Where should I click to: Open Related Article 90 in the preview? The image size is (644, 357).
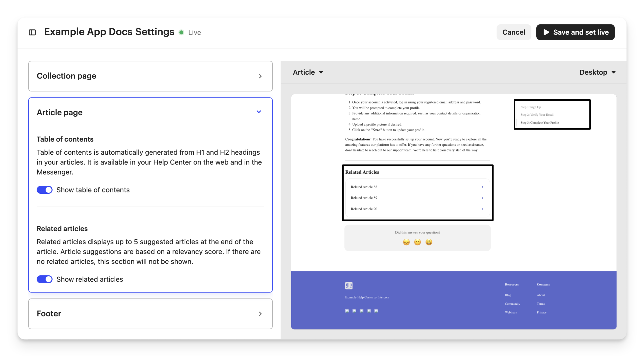click(364, 209)
